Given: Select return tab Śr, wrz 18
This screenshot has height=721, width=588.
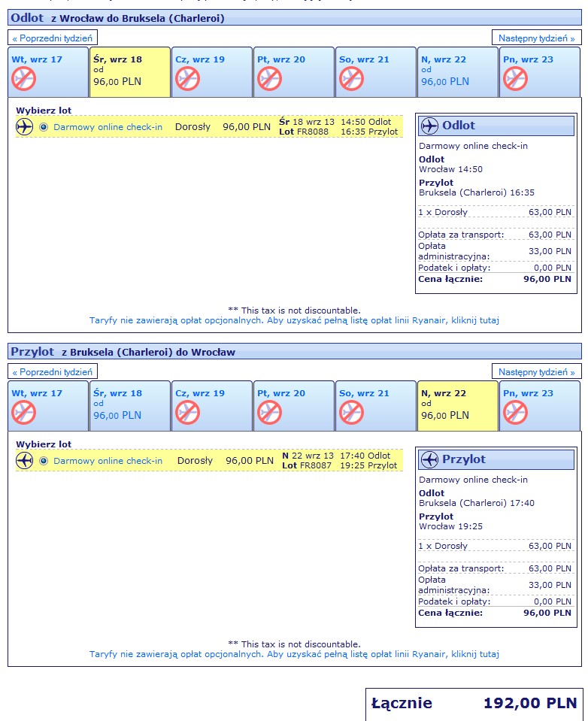Looking at the screenshot, I should coord(130,405).
